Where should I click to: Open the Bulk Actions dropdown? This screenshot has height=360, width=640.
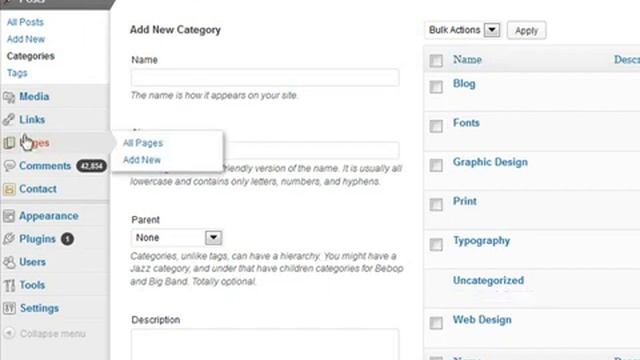click(x=462, y=30)
